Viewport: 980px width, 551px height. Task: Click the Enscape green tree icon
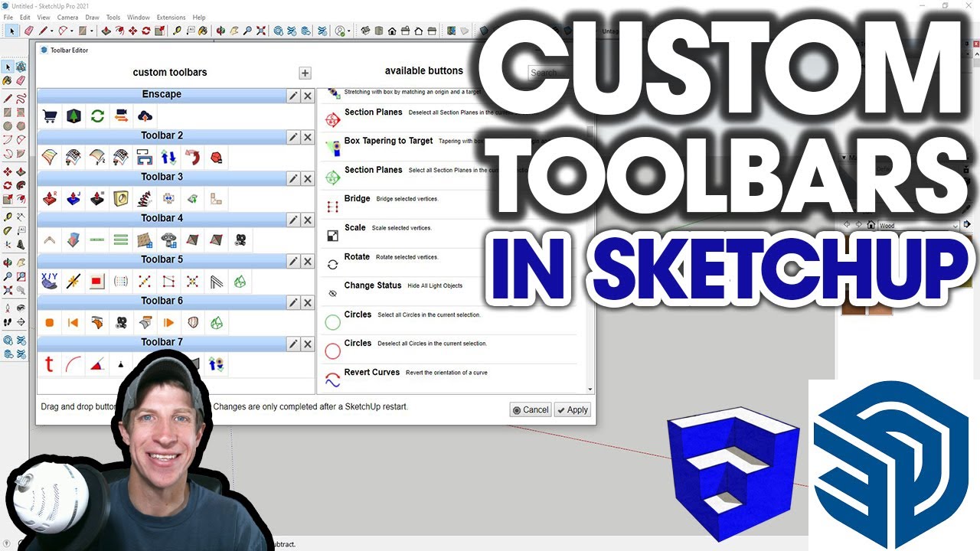pos(73,116)
